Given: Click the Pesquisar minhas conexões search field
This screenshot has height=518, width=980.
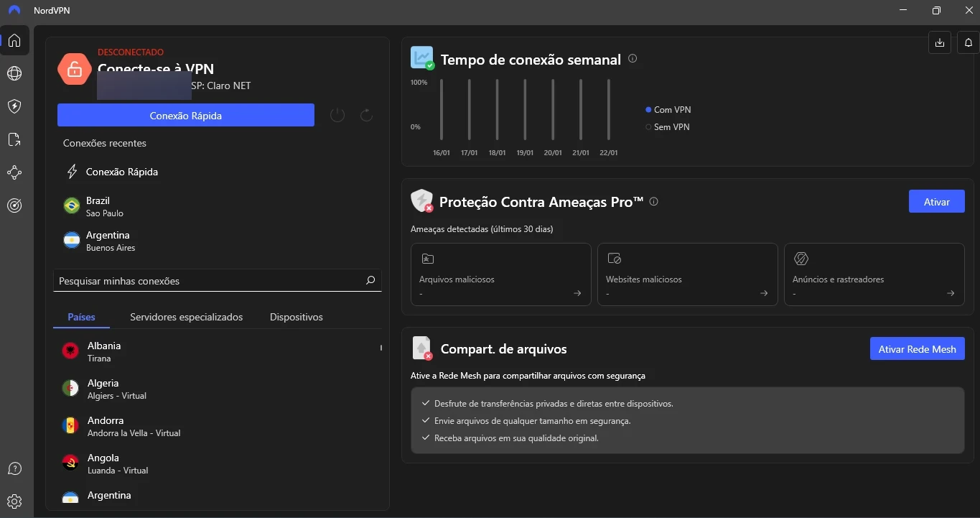Looking at the screenshot, I should coord(217,281).
